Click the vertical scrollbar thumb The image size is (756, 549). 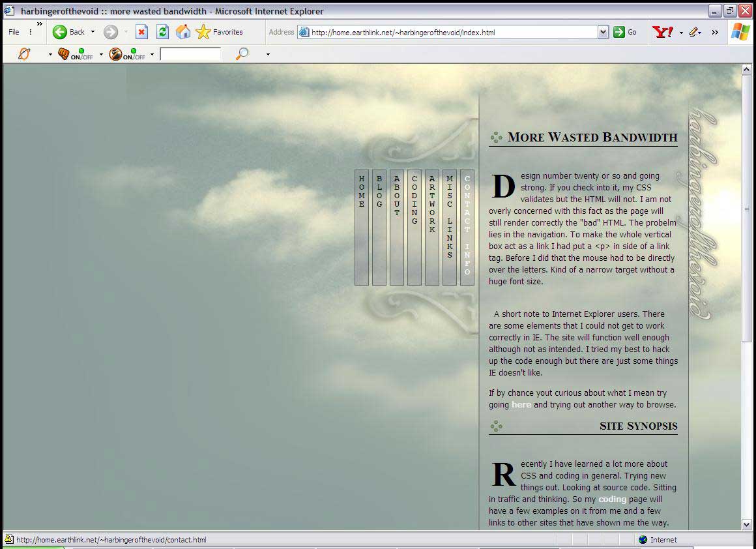[746, 208]
